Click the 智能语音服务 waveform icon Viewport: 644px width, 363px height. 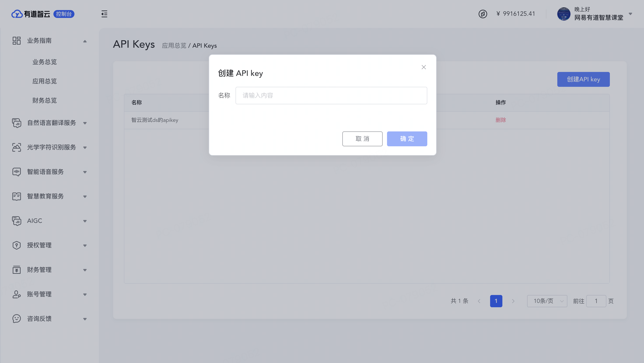tap(16, 172)
